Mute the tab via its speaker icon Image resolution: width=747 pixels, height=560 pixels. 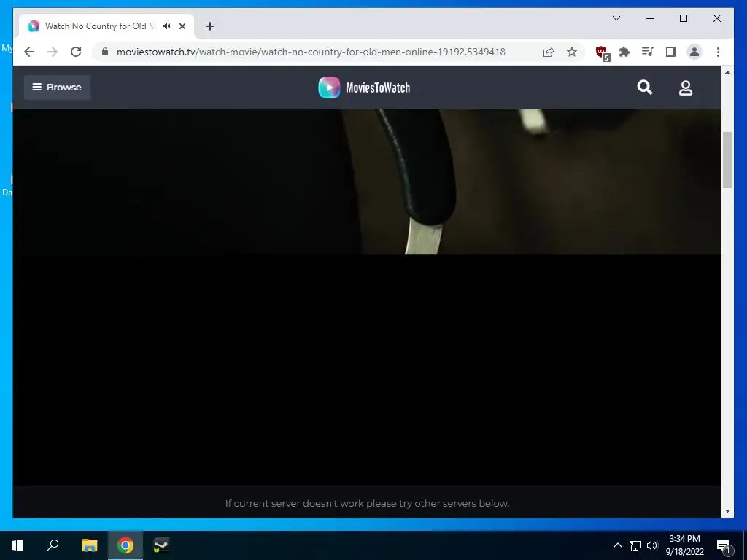(x=167, y=26)
